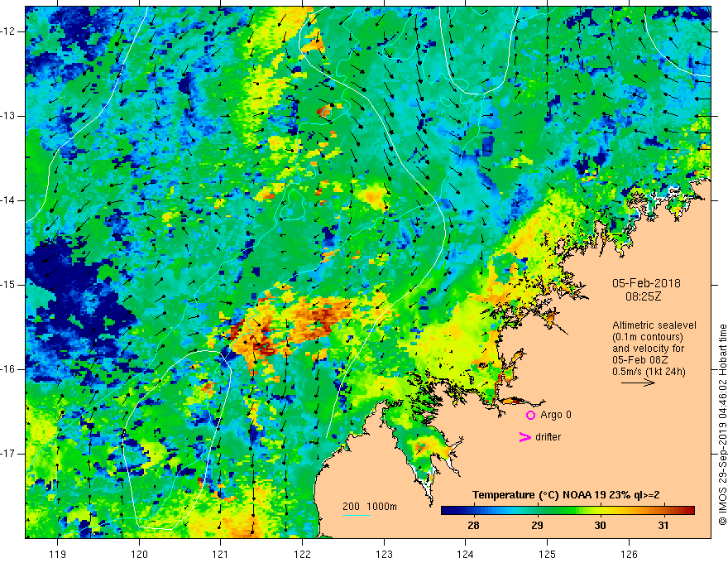Click the magenta drifter arrowhead legend symbol
This screenshot has height=563, width=728.
(x=525, y=437)
